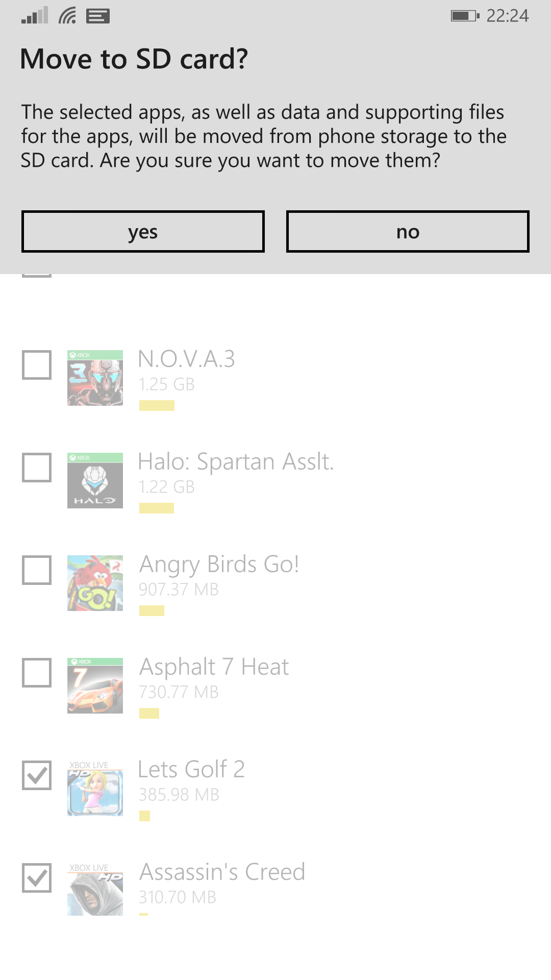Uncheck the Lets Golf 2 checkbox
The width and height of the screenshot is (551, 980).
click(x=37, y=775)
